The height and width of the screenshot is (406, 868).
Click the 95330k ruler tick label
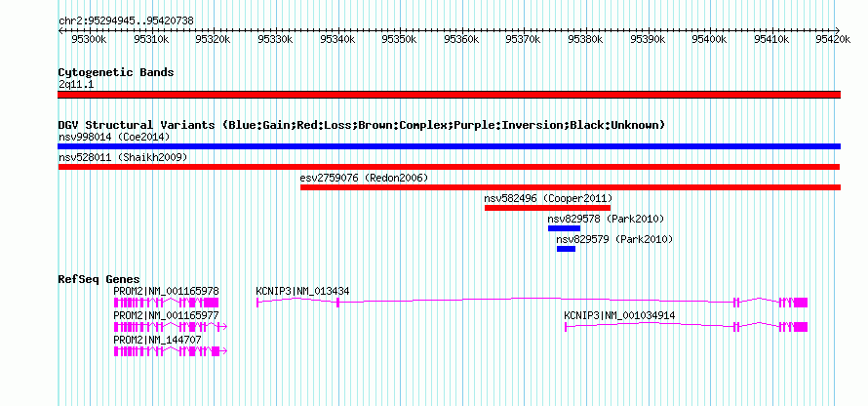pyautogui.click(x=275, y=40)
